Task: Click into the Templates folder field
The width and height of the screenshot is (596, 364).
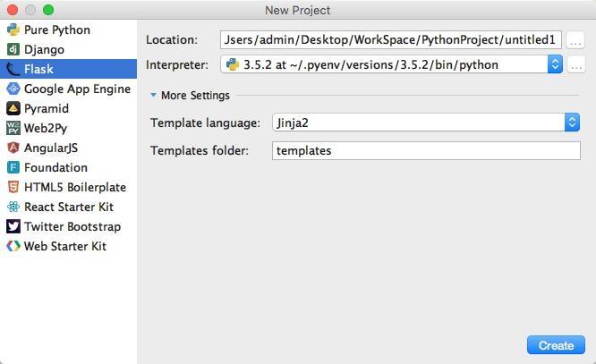Action: click(426, 151)
